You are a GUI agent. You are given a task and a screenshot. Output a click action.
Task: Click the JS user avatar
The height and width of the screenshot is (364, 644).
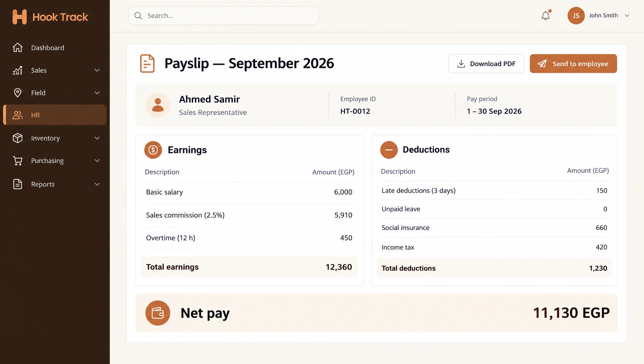coord(576,16)
